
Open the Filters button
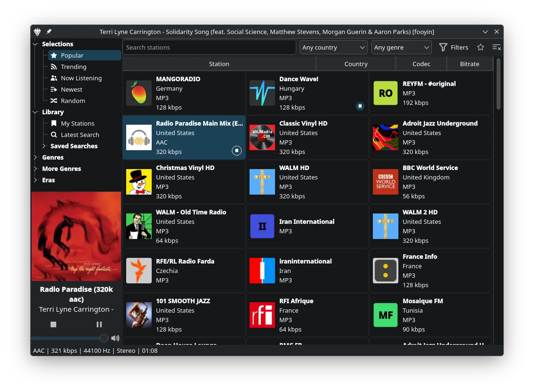[x=454, y=47]
